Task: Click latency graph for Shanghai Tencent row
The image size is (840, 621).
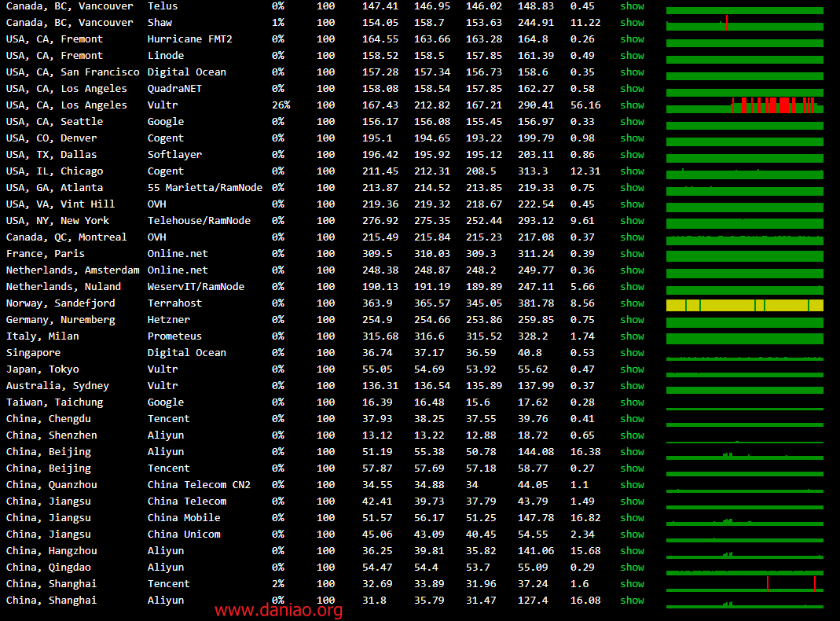Action: (x=744, y=586)
